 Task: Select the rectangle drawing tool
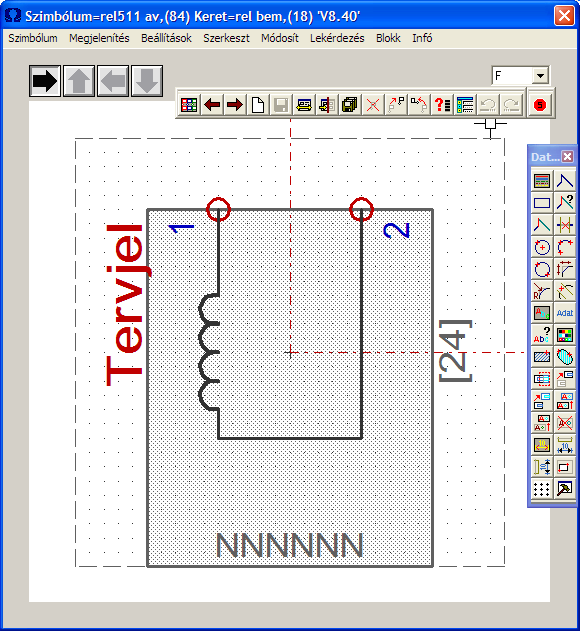click(x=542, y=203)
